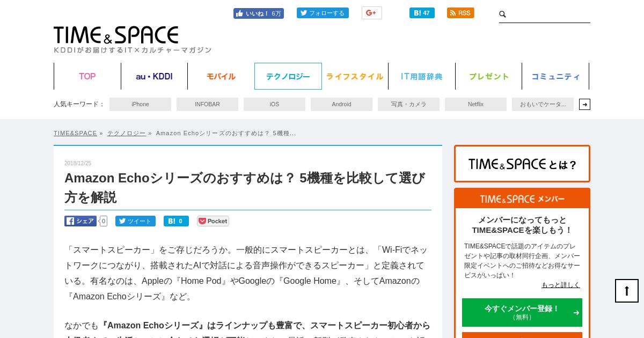Select the iOS keyword tag
The image size is (644, 338).
pyautogui.click(x=274, y=104)
